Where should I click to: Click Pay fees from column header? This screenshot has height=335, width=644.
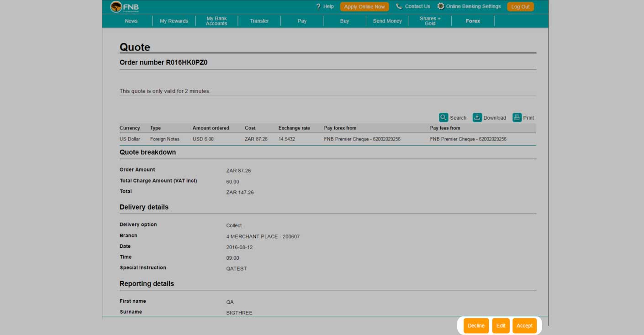coord(445,128)
